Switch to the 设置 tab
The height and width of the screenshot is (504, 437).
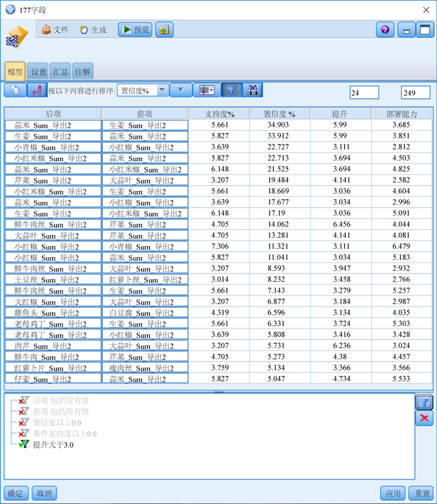click(39, 72)
